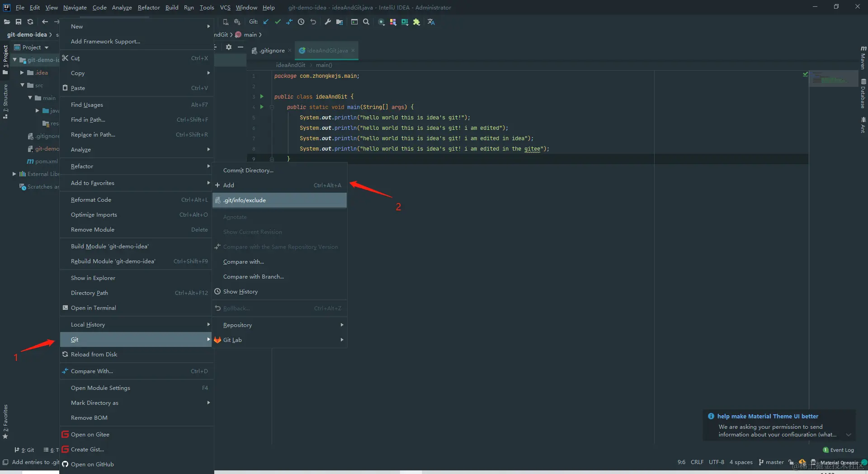Screen dimensions: 868x474
Task: Click the green puzzle-piece plugin icon
Action: point(416,22)
